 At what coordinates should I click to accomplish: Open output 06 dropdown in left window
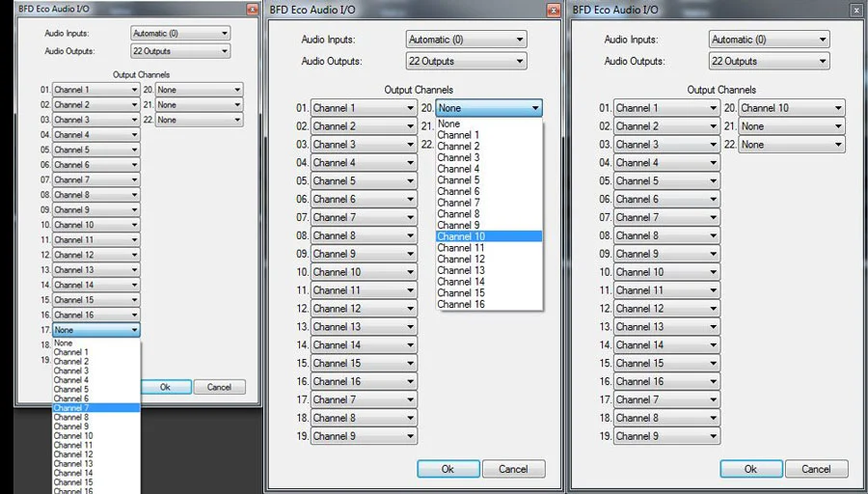[95, 164]
